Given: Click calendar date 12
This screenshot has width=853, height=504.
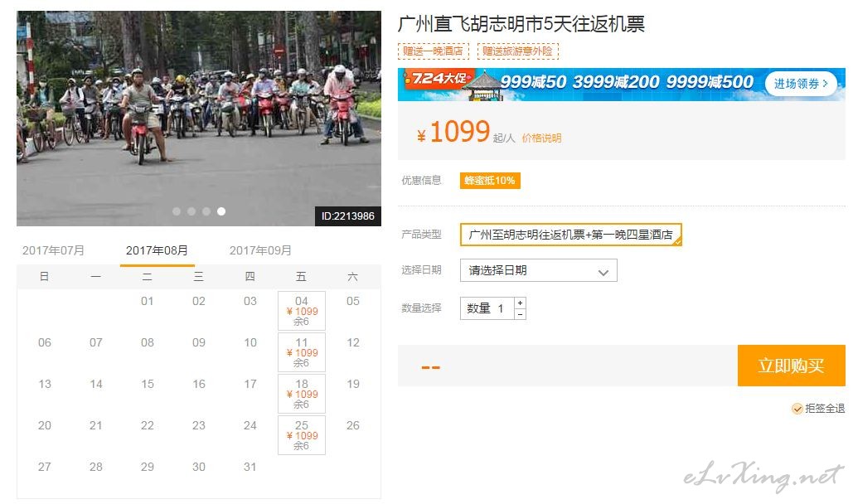Looking at the screenshot, I should 352,342.
